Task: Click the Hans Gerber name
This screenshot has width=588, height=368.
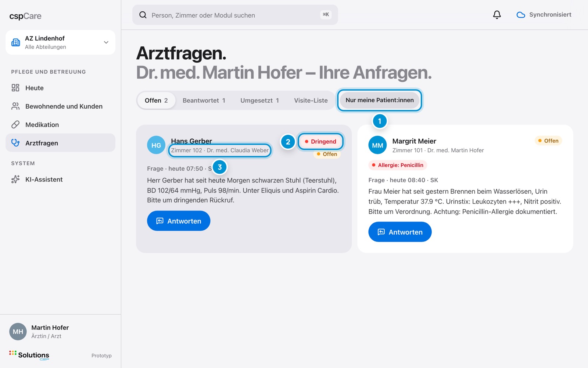Action: [x=191, y=141]
